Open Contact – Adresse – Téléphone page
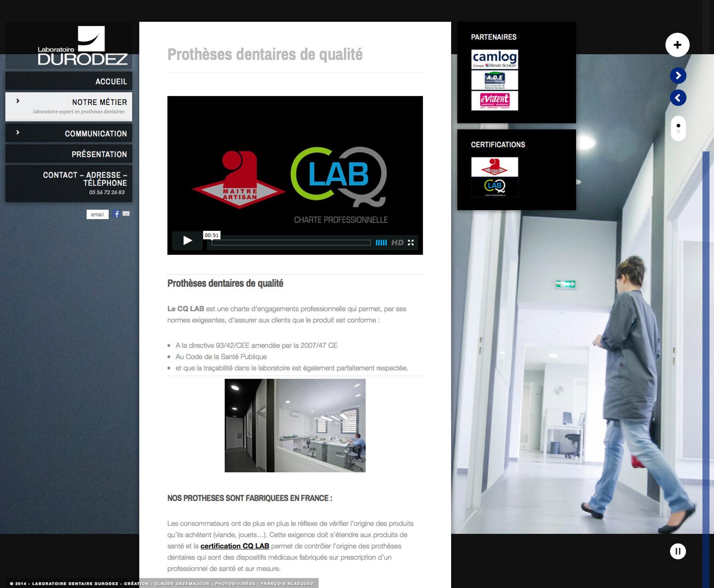 69,183
